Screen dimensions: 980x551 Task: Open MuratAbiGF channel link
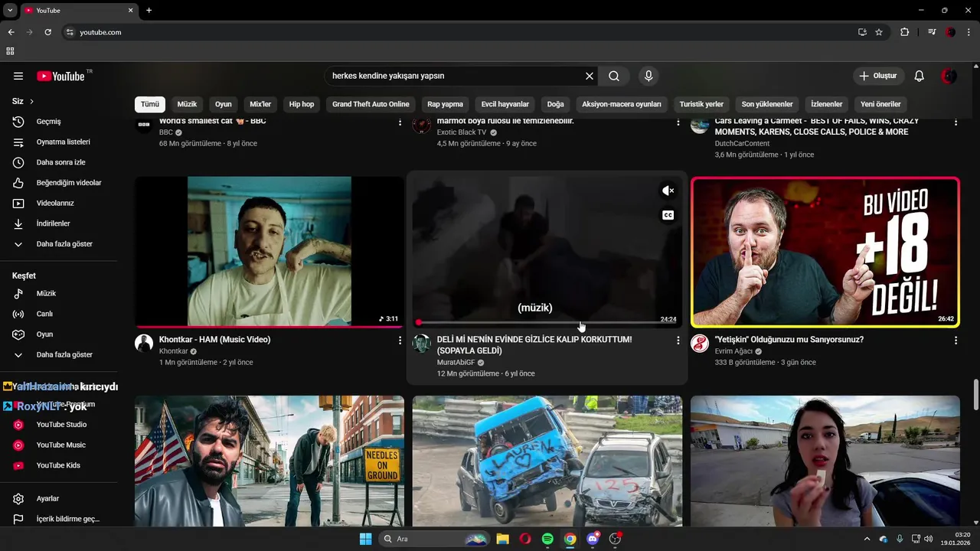(456, 363)
